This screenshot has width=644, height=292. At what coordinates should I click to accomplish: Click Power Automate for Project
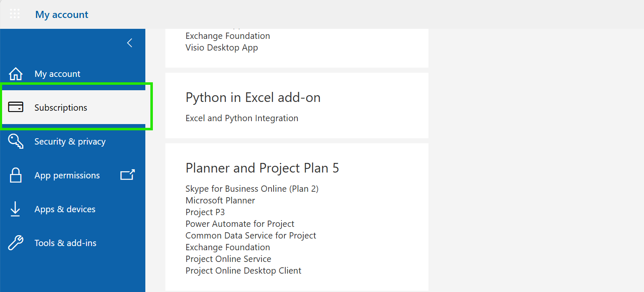click(240, 224)
